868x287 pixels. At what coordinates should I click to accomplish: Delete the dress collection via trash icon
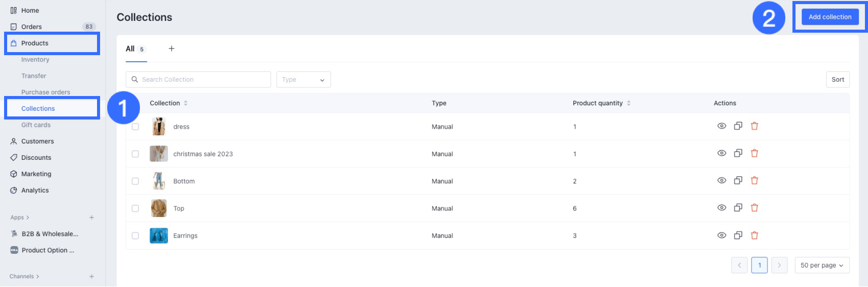[x=754, y=126]
